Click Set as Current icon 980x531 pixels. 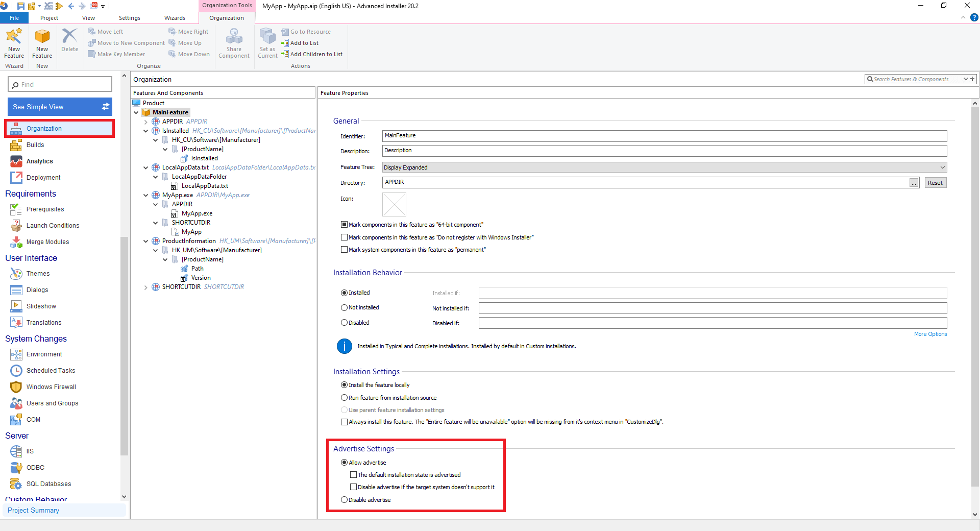(267, 36)
